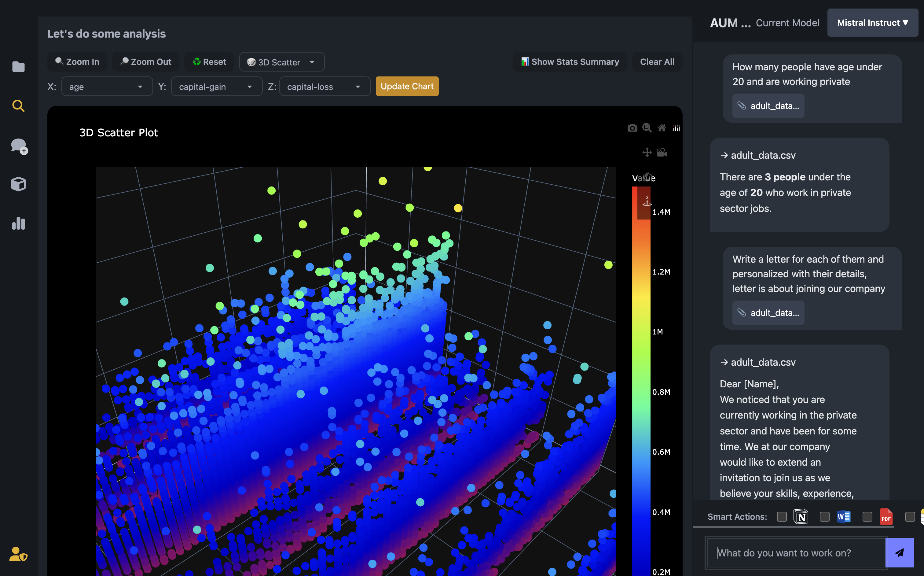Open the 3D cube sidebar icon

pyautogui.click(x=18, y=184)
